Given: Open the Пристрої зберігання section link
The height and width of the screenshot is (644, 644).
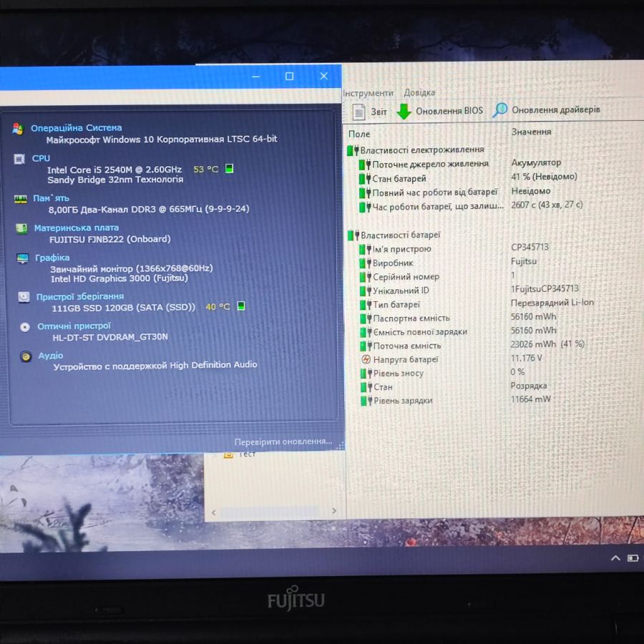Looking at the screenshot, I should tap(79, 296).
